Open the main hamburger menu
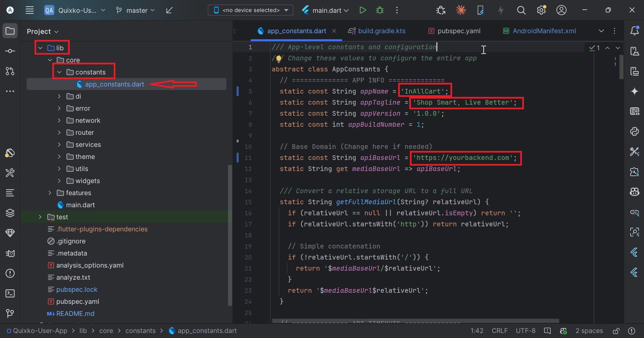This screenshot has width=644, height=338. 30,10
